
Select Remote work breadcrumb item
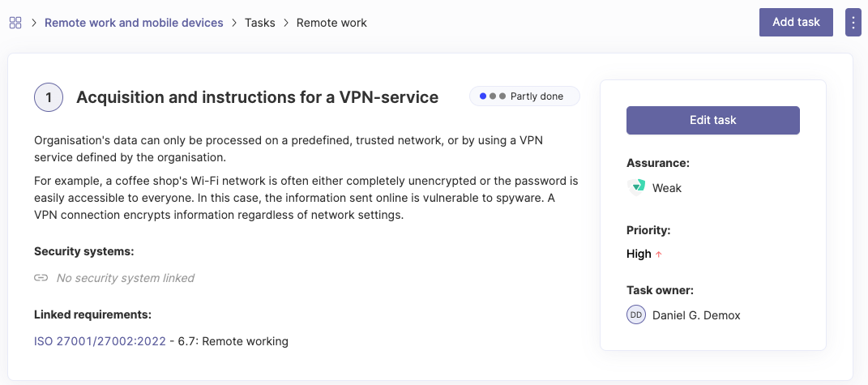[x=331, y=23]
